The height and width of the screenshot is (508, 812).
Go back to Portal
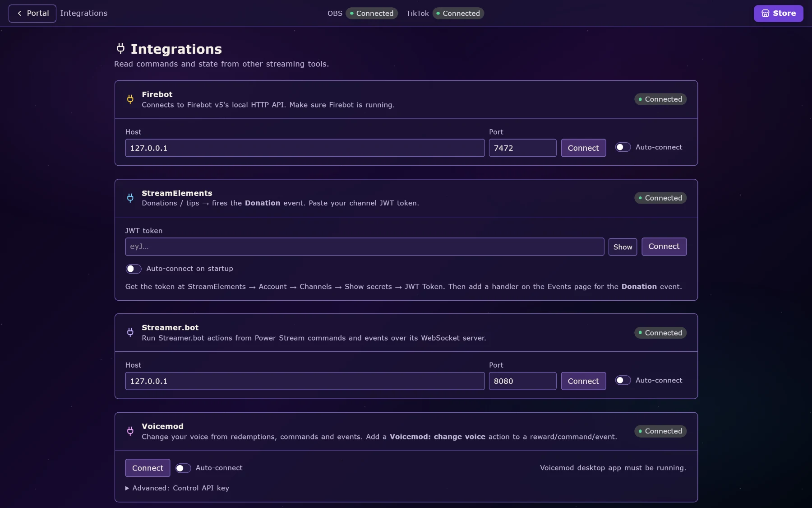tap(32, 14)
